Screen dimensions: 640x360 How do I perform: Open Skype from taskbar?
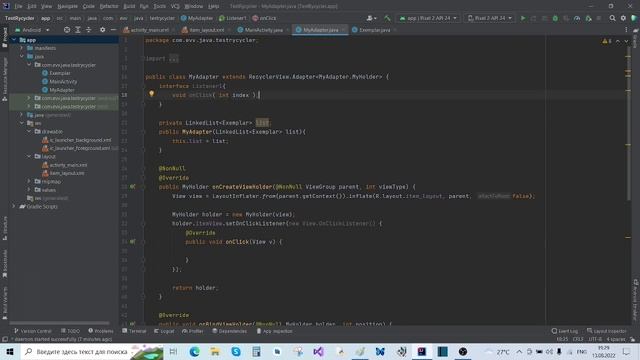[x=236, y=351]
